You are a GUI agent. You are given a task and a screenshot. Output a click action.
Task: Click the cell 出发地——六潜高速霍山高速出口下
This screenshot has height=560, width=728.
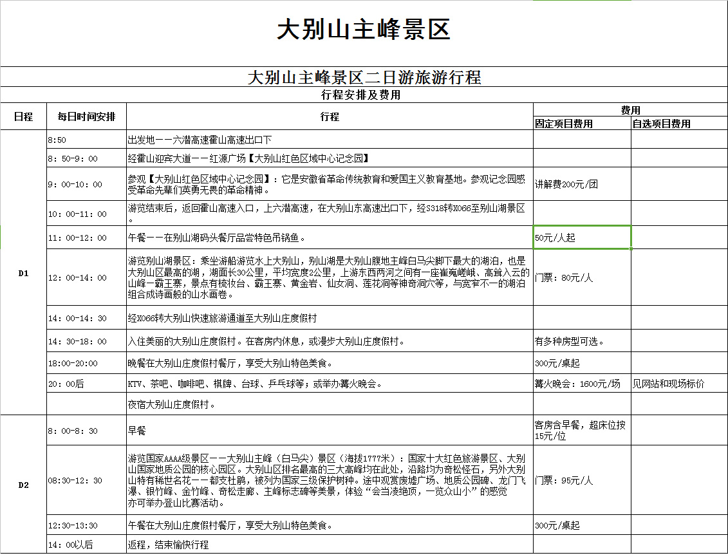point(330,140)
